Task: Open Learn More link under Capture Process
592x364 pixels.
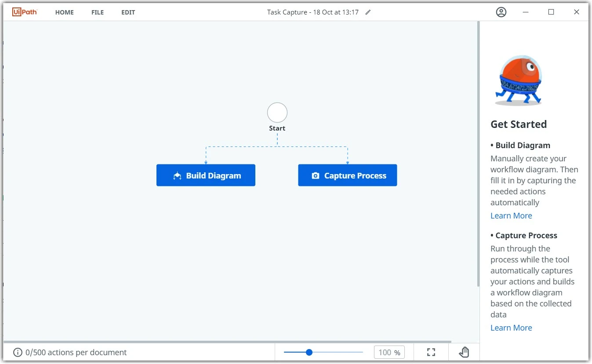Action: 511,328
